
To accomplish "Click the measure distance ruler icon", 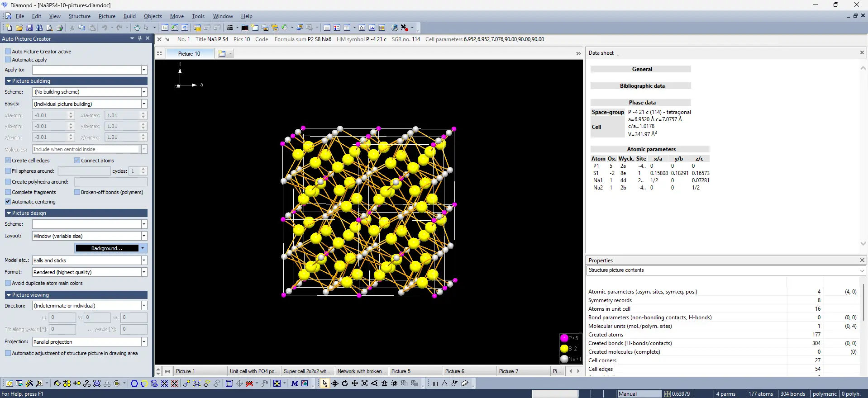I will coord(435,383).
